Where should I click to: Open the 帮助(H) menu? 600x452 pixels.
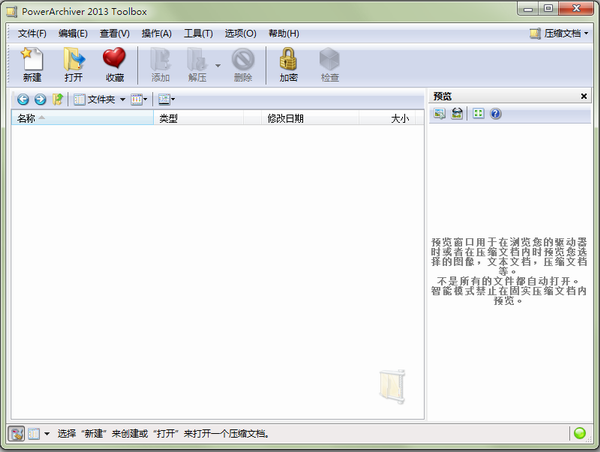pyautogui.click(x=284, y=34)
